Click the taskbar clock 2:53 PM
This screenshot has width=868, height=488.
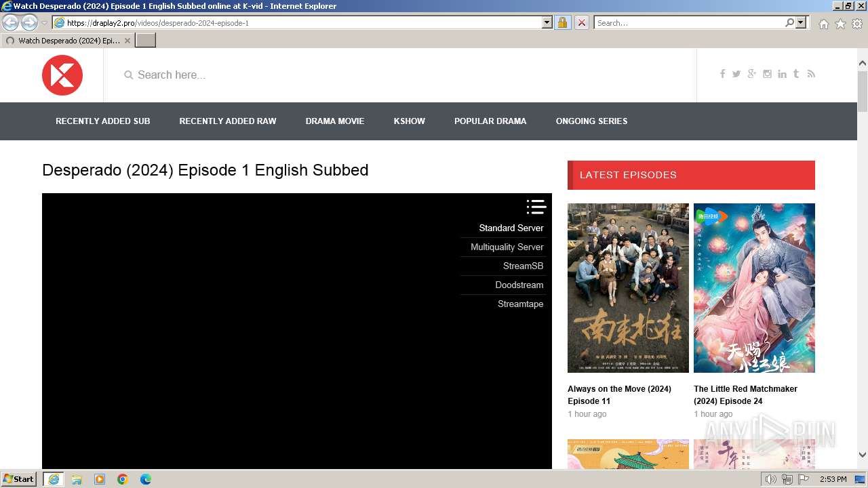tap(833, 479)
